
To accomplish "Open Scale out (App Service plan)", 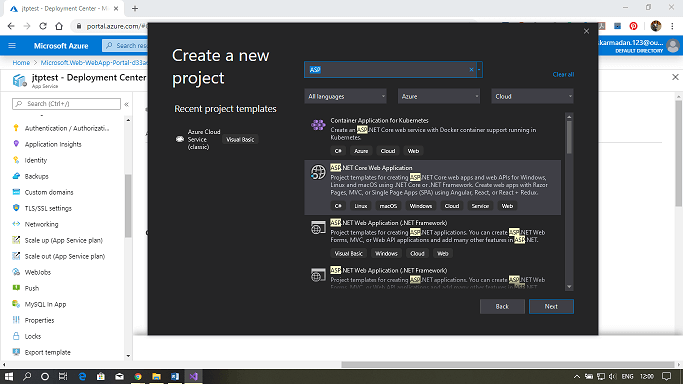I will click(64, 256).
